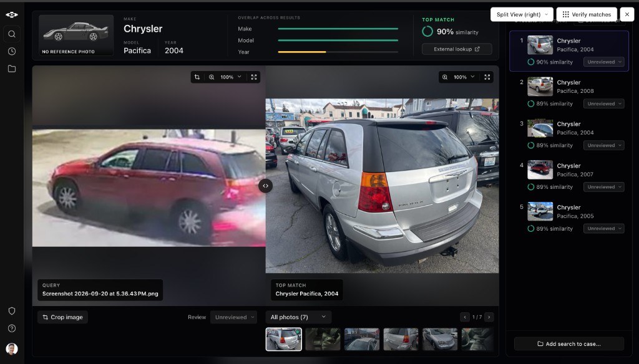
Task: Click result 4 red car thumbnail
Action: pos(540,170)
